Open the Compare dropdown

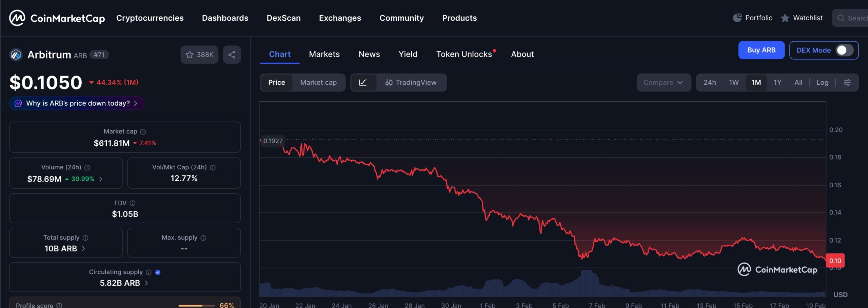pos(664,82)
